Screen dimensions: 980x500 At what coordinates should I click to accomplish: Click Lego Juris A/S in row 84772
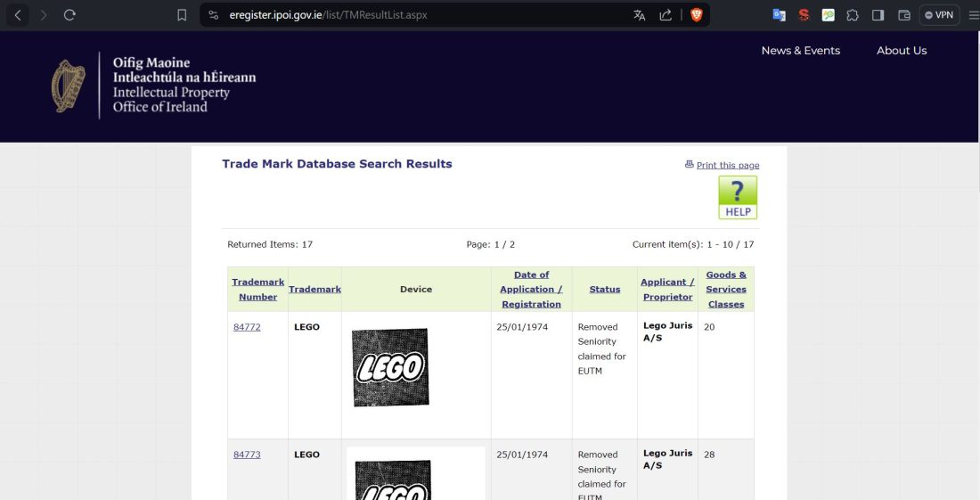coord(667,332)
